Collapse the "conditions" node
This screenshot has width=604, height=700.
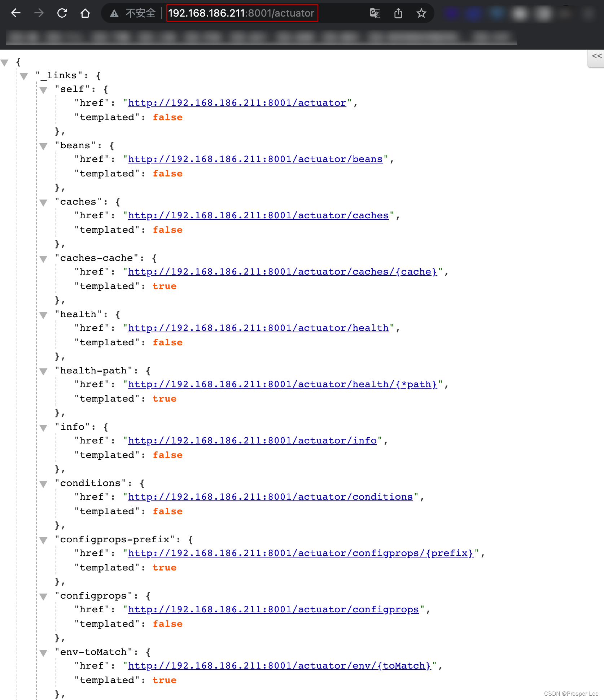[x=44, y=484]
